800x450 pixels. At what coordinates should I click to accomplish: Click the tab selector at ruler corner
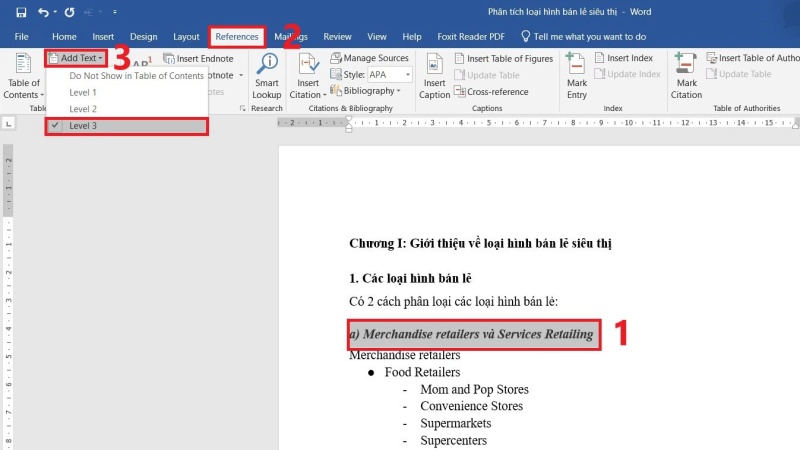(8, 124)
